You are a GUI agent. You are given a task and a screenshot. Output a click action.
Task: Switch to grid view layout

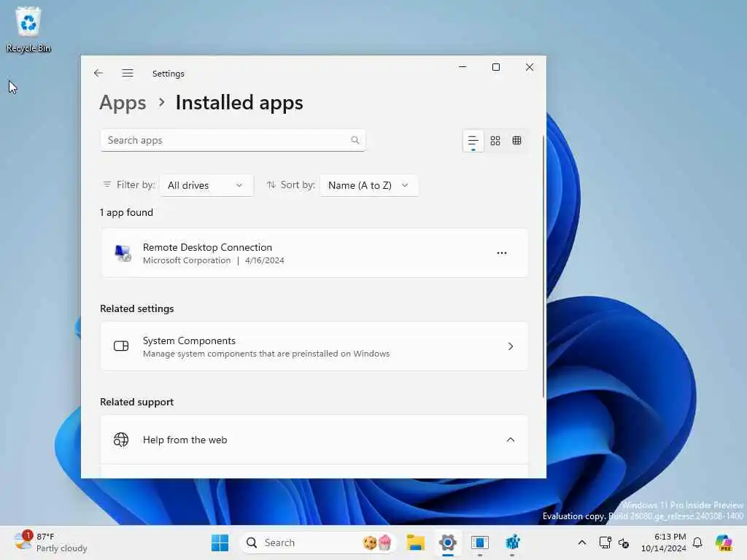[x=495, y=141]
